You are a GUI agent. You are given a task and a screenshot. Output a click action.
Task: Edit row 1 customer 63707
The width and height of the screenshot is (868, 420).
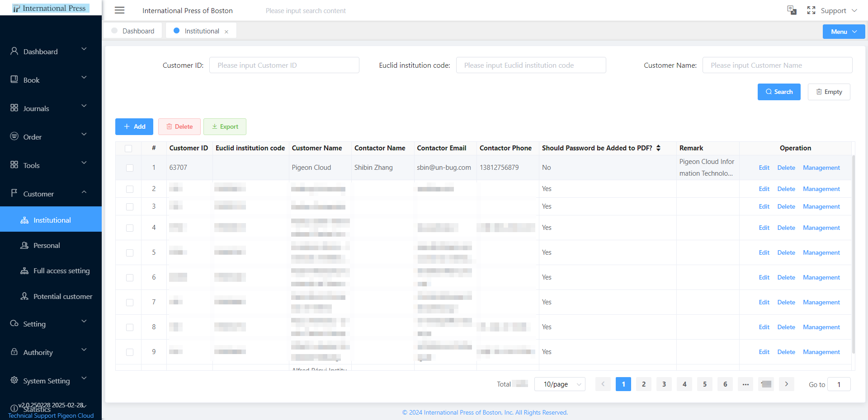(x=764, y=168)
